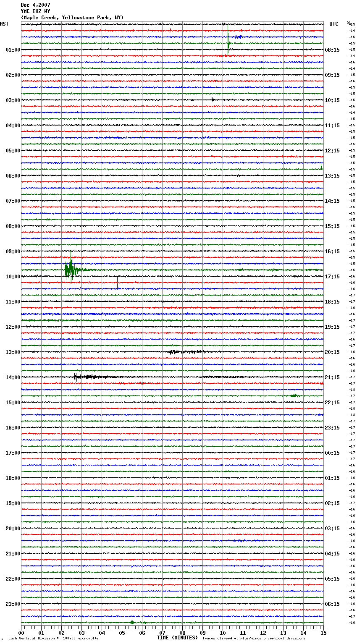
Task: Select the '06:15' UTC time label
Action: [x=332, y=604]
